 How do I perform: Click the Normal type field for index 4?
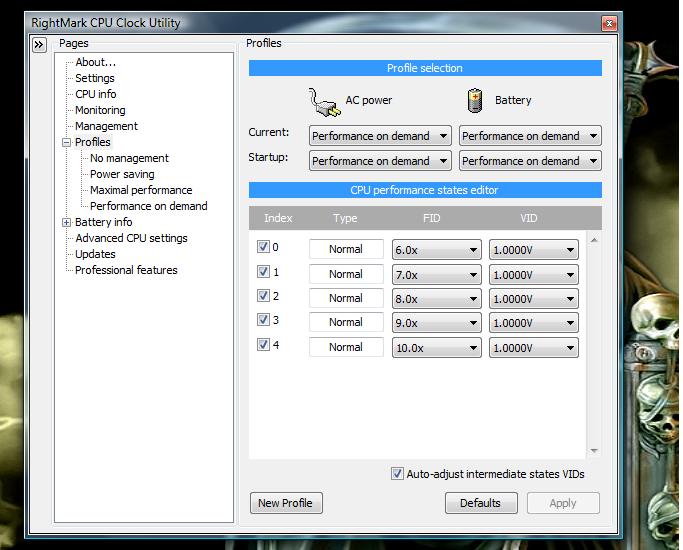346,347
